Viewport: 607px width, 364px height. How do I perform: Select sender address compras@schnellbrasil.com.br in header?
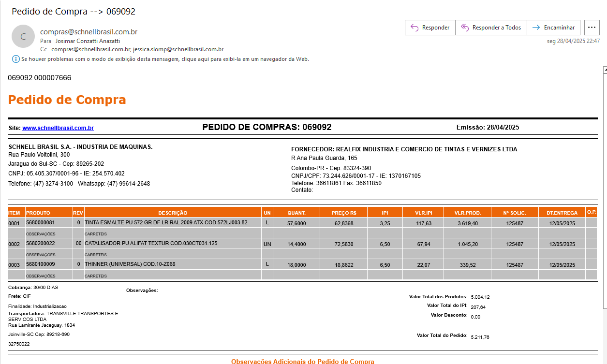click(89, 32)
